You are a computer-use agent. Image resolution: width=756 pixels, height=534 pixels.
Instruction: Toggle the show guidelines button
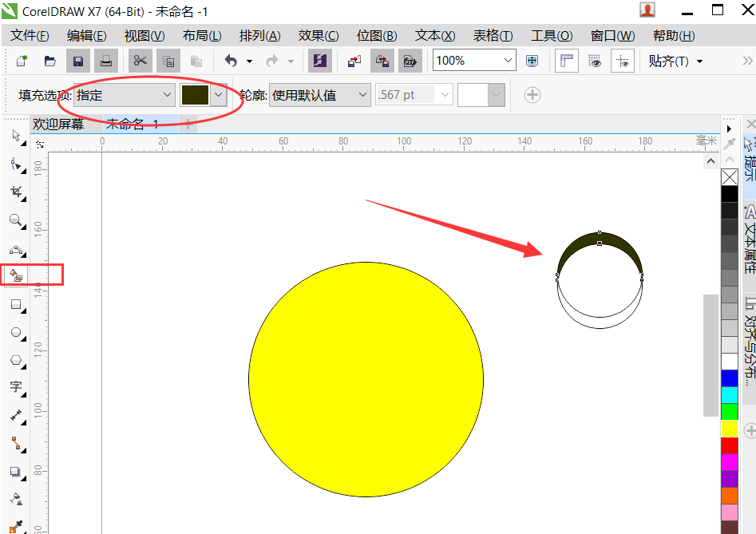pos(623,61)
